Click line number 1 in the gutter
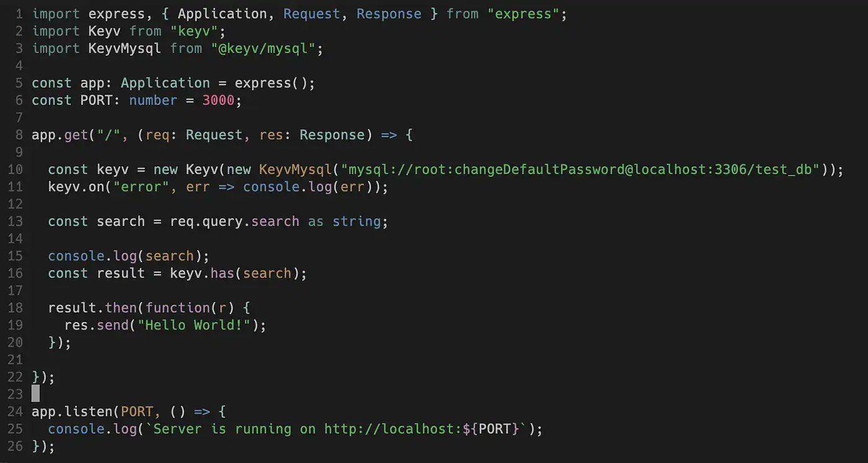 [19, 14]
